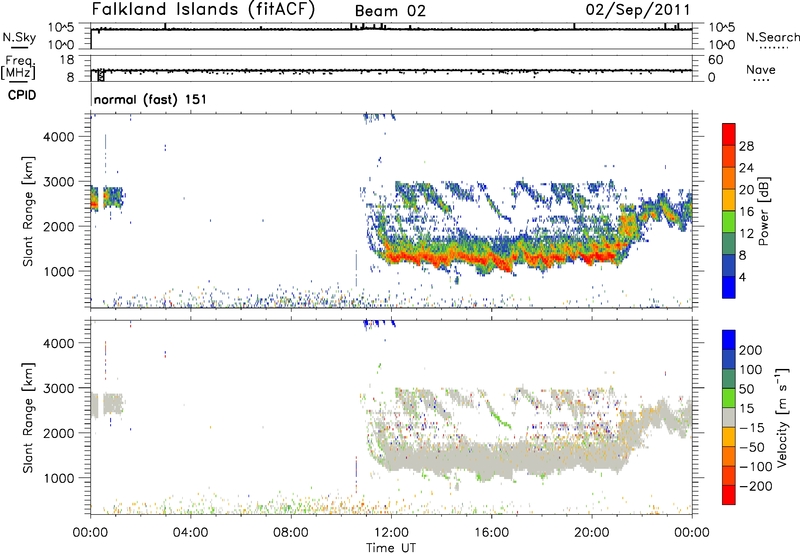Click the '08:00' time axis tick label

[x=291, y=533]
